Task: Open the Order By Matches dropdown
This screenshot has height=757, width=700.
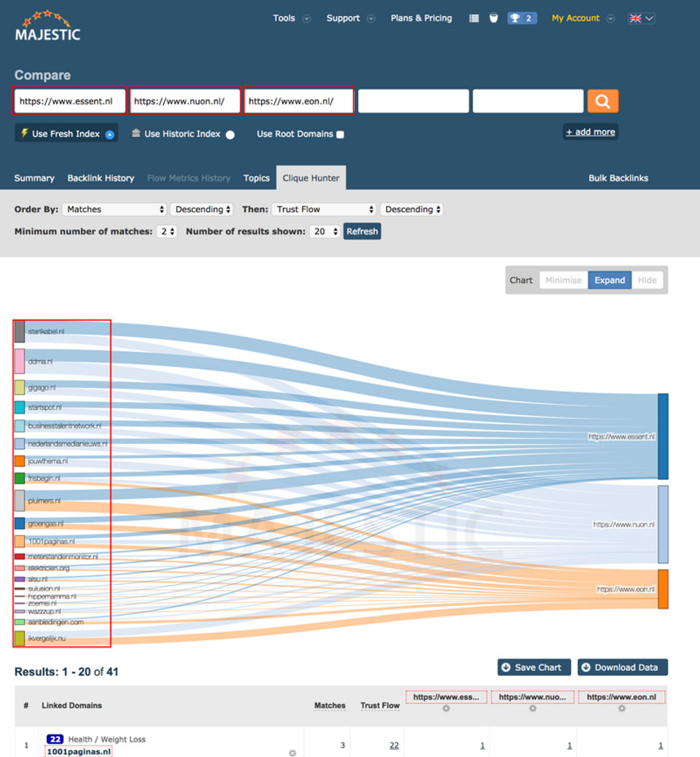Action: click(114, 209)
